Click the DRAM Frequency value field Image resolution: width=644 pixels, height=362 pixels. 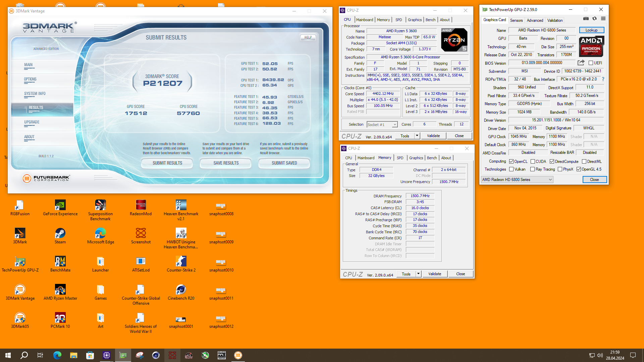(420, 196)
